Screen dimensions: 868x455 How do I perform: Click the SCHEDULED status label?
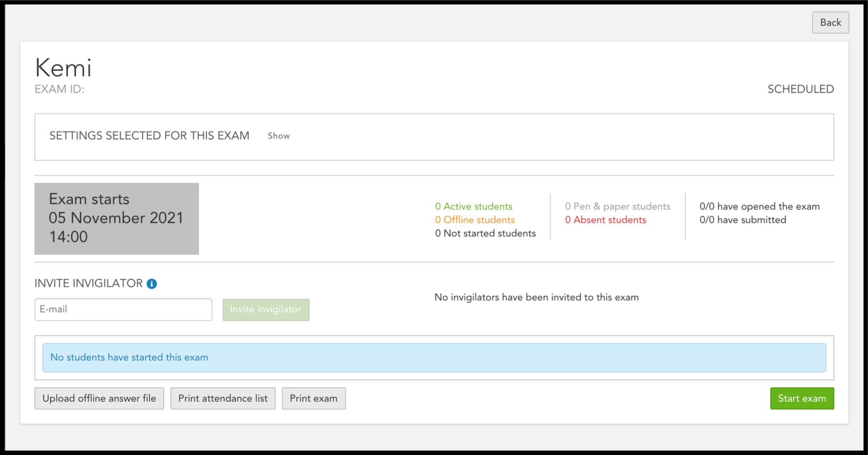coord(800,89)
